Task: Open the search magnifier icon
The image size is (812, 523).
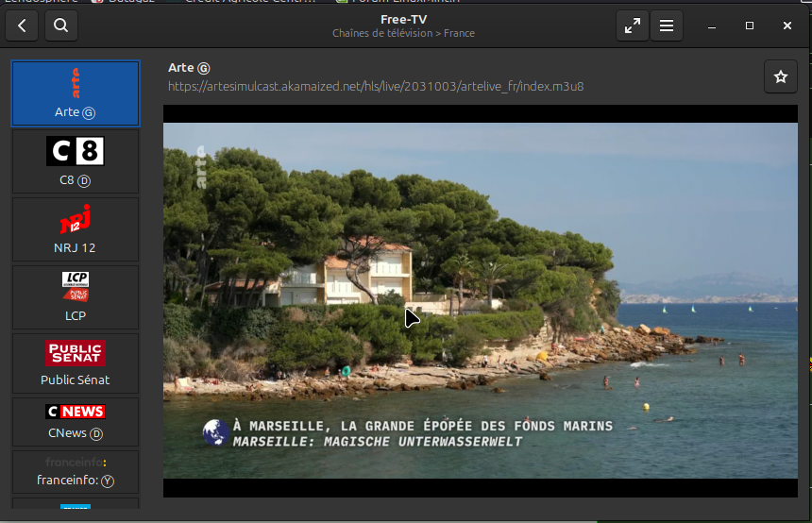Action: [x=60, y=26]
